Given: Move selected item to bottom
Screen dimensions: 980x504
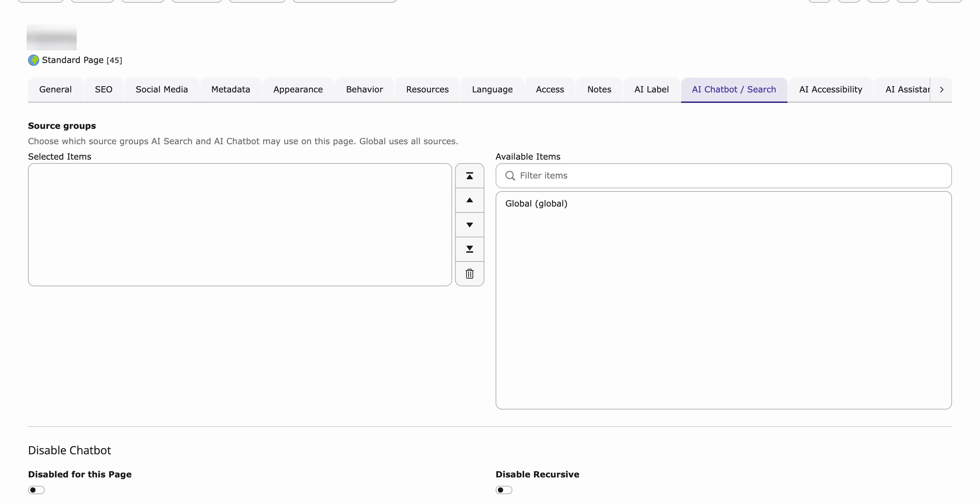Looking at the screenshot, I should 469,249.
